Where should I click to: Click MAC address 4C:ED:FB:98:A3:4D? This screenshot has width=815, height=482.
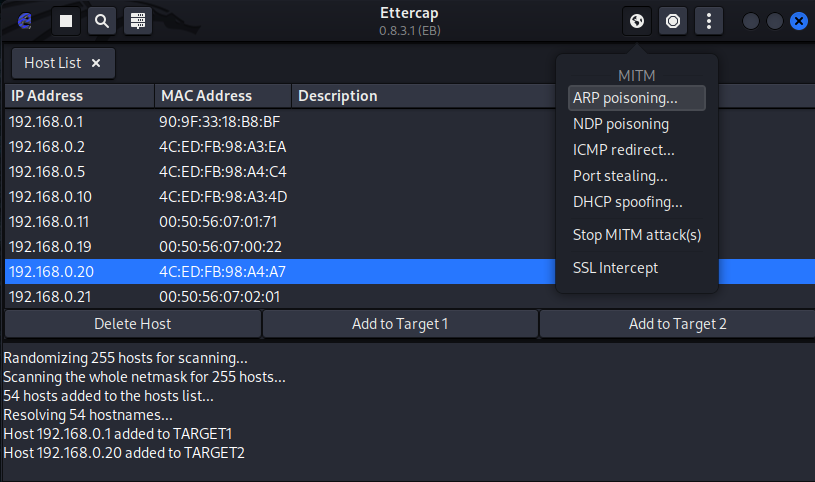223,197
